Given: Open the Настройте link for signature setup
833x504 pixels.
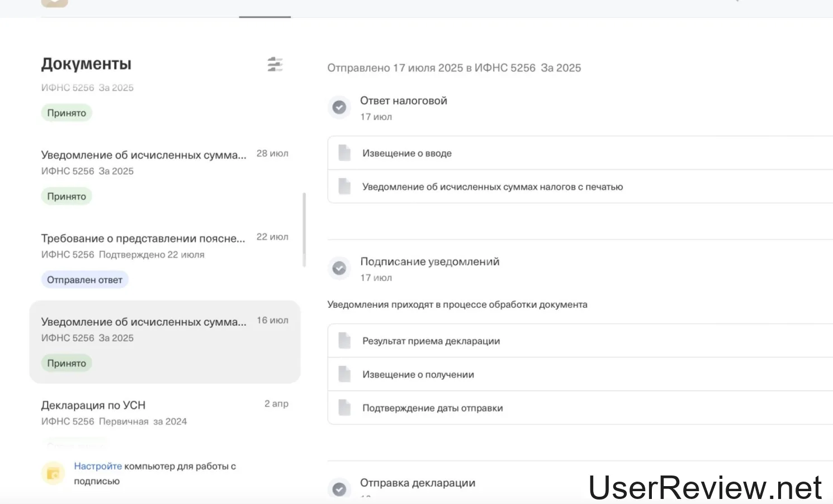Looking at the screenshot, I should click(98, 466).
